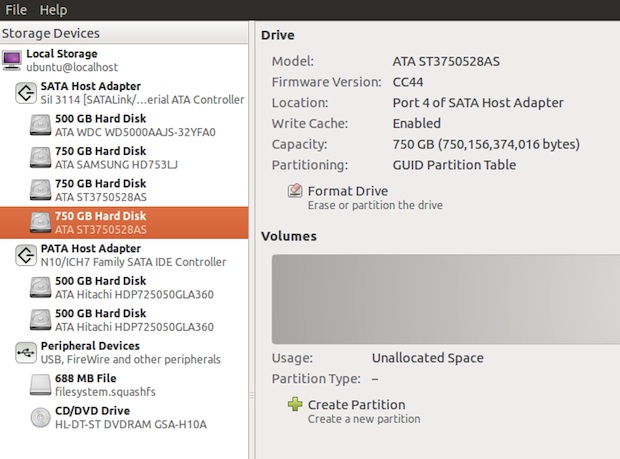
Task: Click the Local Storage computer icon
Action: point(13,60)
